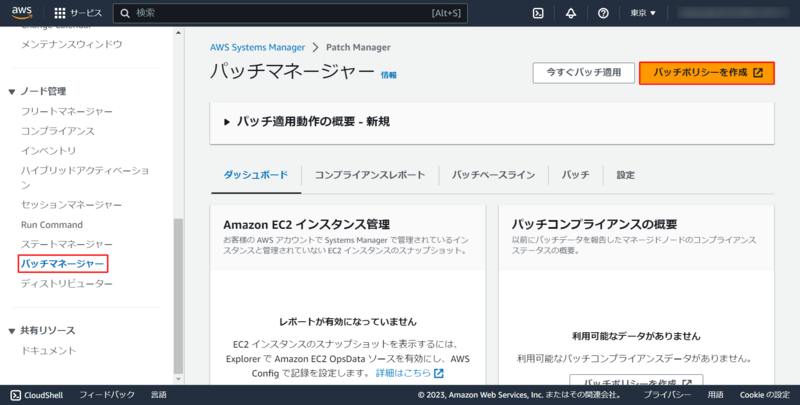800x405 pixels.
Task: Open 用語 footer link
Action: [715, 395]
